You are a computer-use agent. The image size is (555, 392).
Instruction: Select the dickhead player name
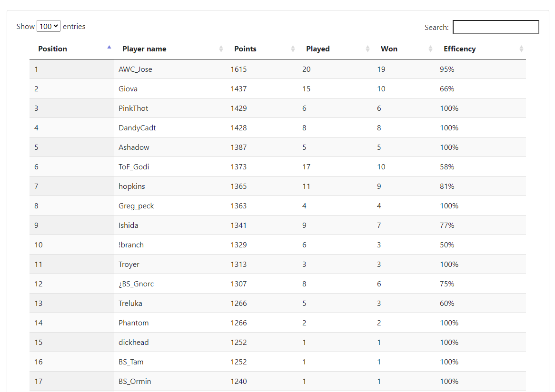tap(133, 342)
